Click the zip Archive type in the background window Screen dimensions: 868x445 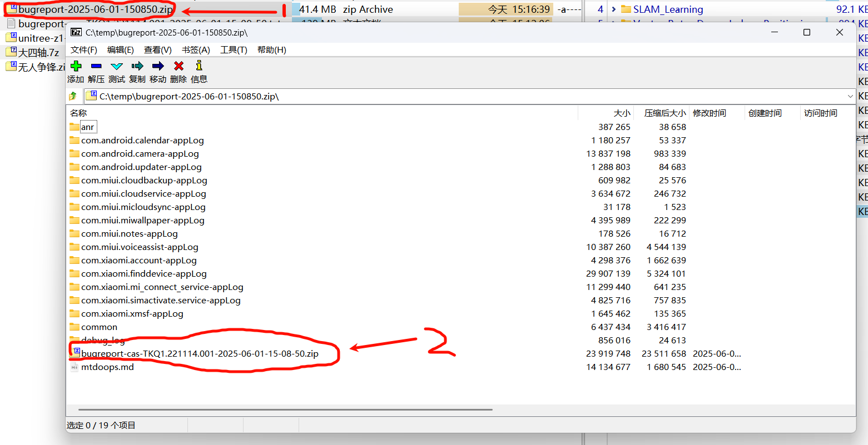(x=368, y=9)
